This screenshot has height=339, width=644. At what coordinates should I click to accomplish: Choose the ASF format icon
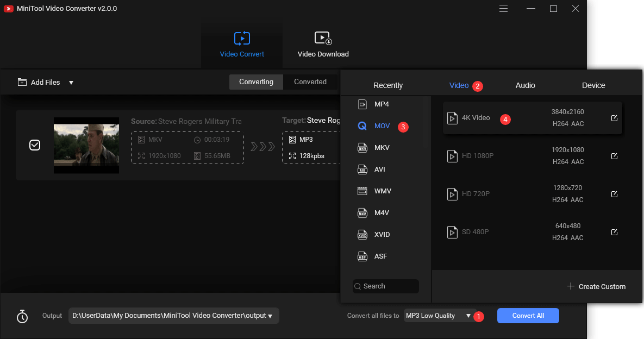pyautogui.click(x=362, y=256)
